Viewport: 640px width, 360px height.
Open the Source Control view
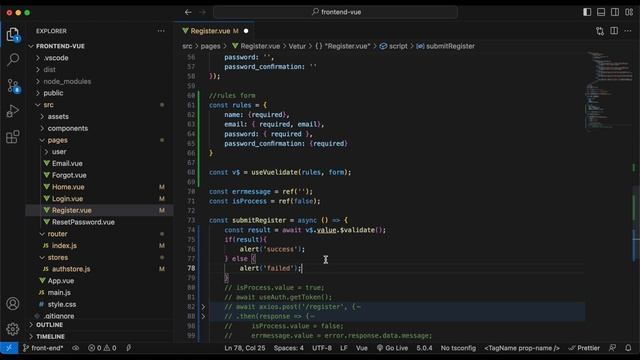coord(13,86)
